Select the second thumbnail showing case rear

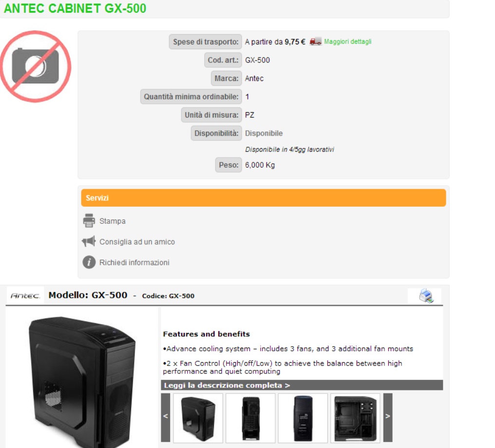(x=250, y=418)
